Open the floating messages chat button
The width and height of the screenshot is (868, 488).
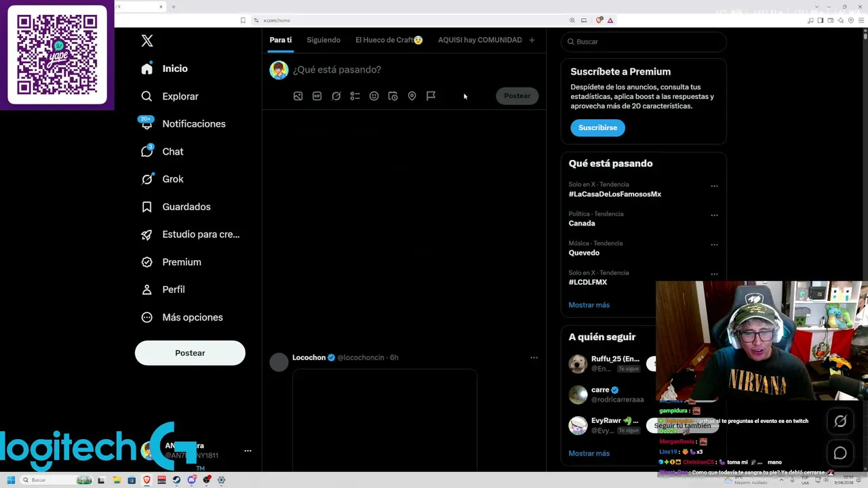[840, 453]
